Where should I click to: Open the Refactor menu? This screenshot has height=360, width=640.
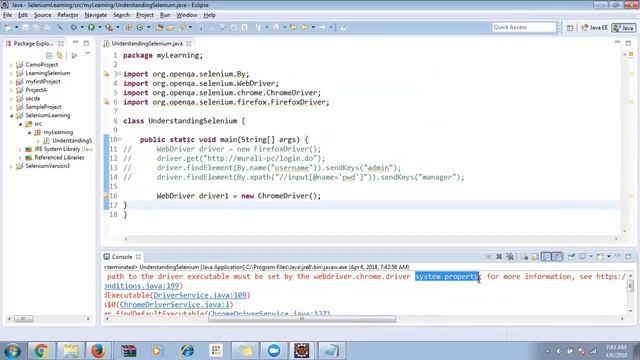point(68,15)
